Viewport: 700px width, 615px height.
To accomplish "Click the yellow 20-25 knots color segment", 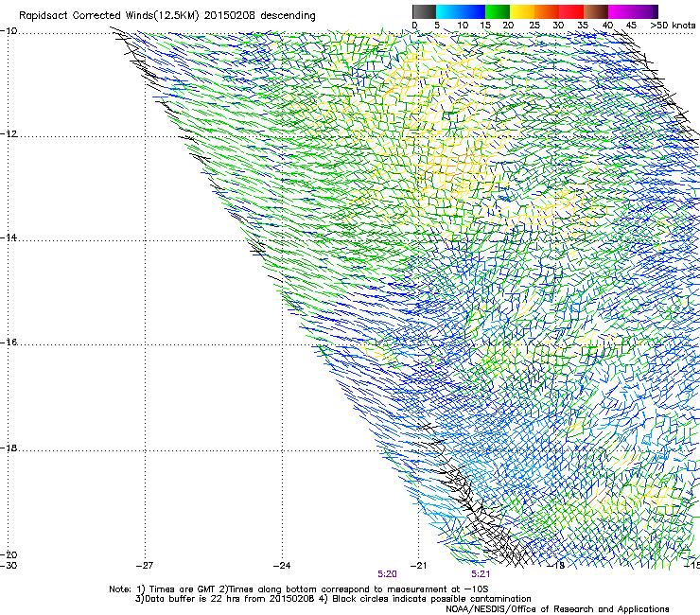I will coord(522,11).
